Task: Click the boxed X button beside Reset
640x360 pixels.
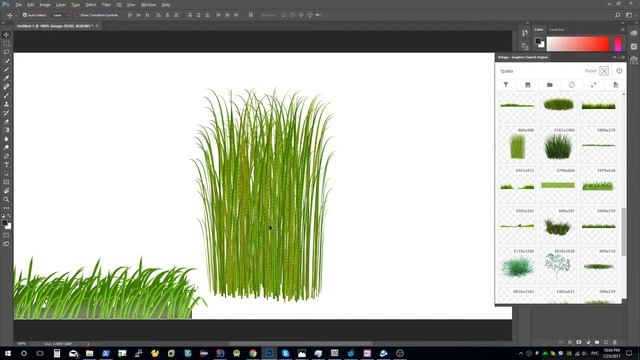Action: click(604, 71)
